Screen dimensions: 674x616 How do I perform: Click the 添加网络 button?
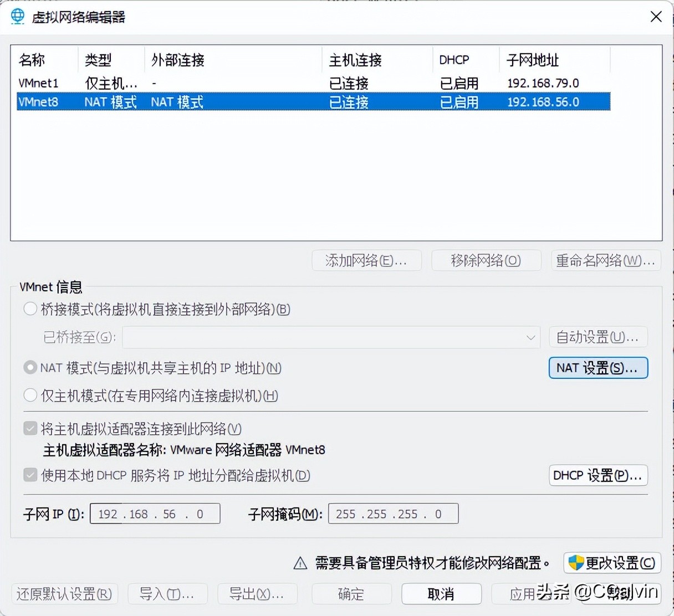point(366,260)
